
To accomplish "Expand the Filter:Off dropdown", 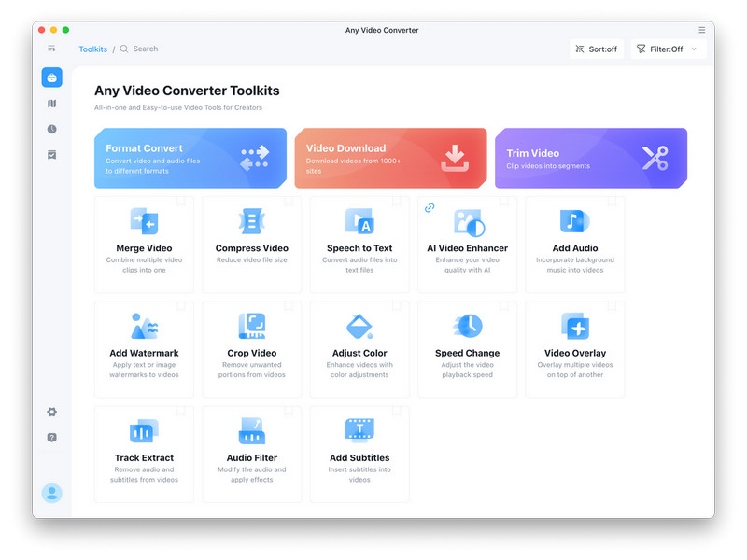I will click(x=669, y=49).
